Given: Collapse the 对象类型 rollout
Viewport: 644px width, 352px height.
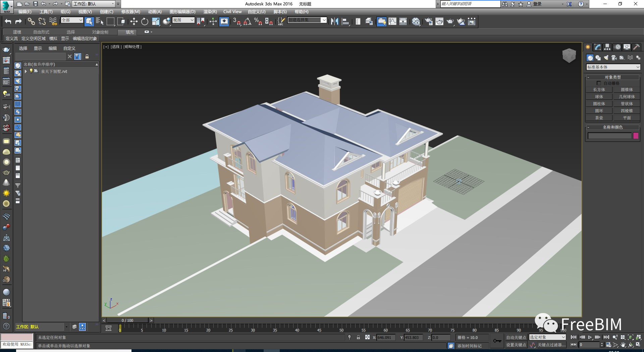Looking at the screenshot, I should [x=612, y=77].
